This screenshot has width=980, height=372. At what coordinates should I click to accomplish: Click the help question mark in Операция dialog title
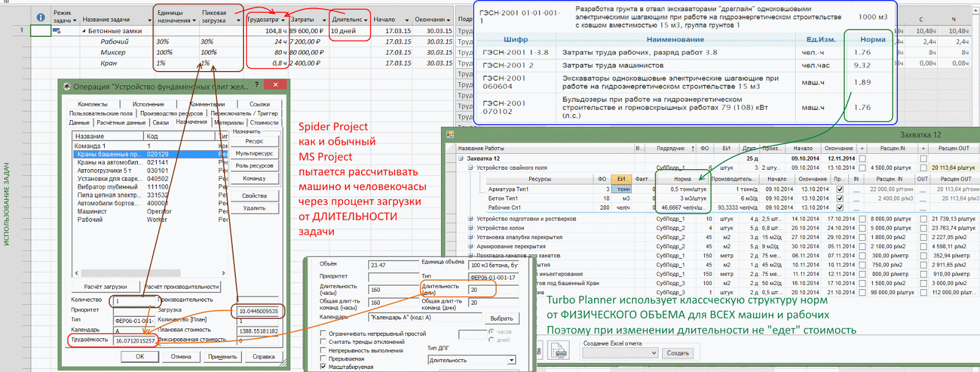point(257,85)
